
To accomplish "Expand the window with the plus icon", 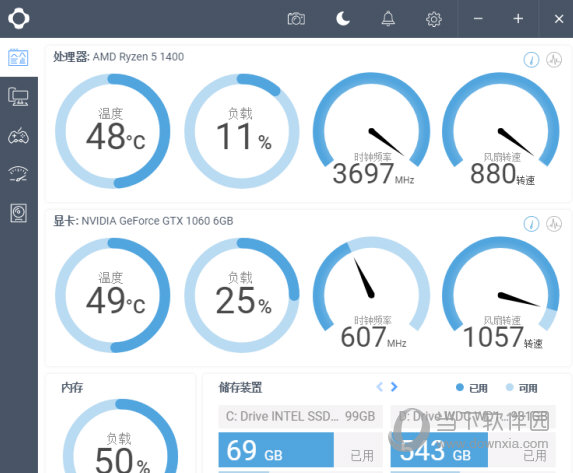I will (518, 19).
